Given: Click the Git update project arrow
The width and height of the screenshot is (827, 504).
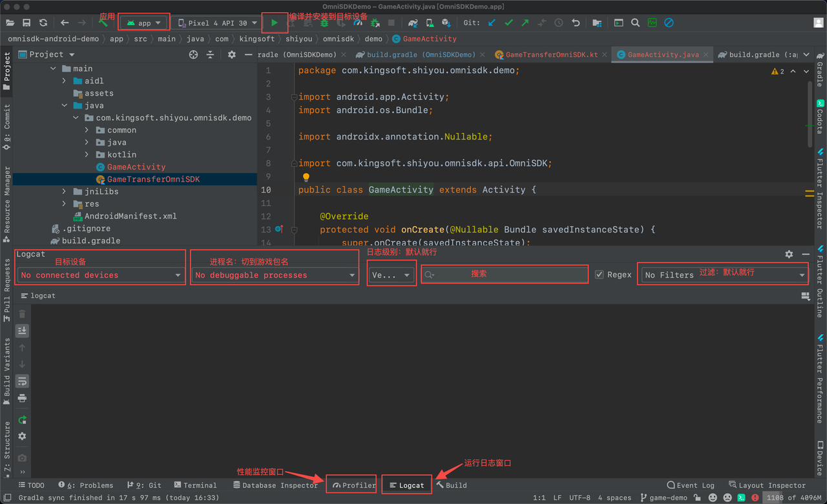Looking at the screenshot, I should [492, 23].
